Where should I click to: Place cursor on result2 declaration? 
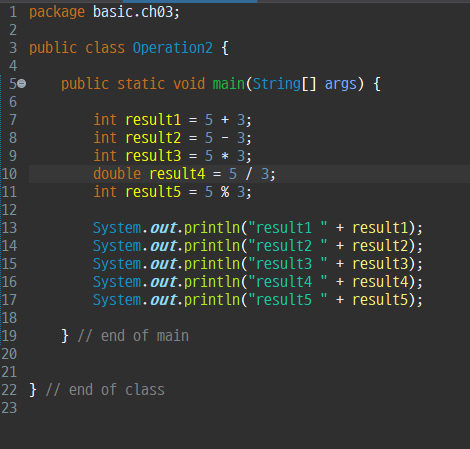(153, 138)
